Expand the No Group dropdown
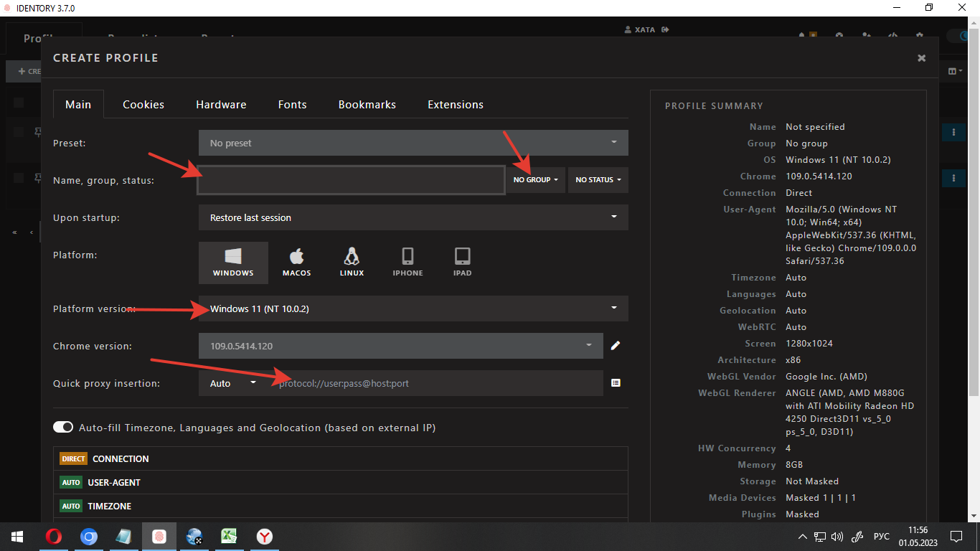This screenshot has width=980, height=551. tap(535, 180)
